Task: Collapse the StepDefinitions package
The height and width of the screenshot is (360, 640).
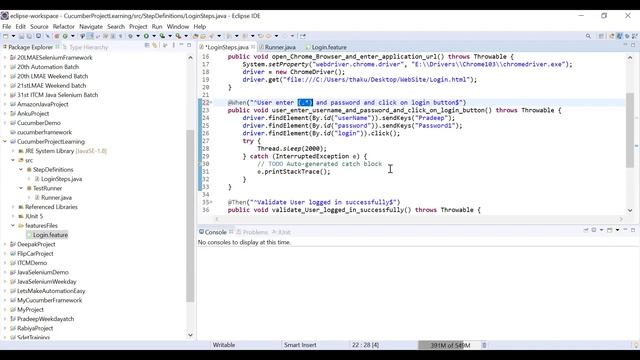Action: (x=21, y=170)
